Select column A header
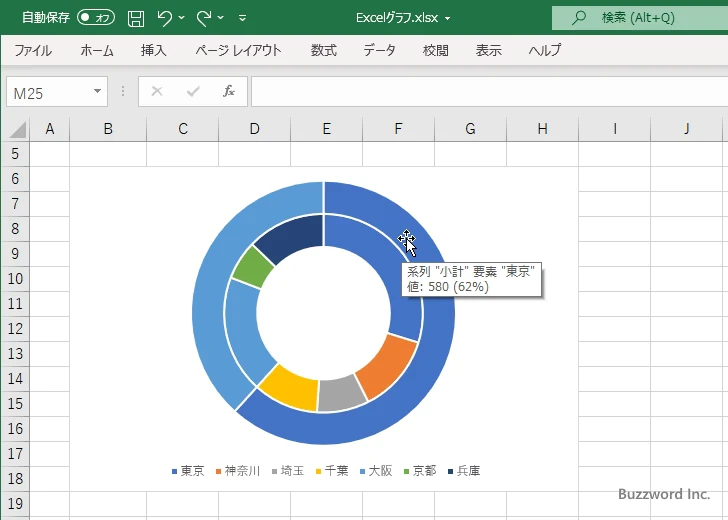 pyautogui.click(x=50, y=129)
